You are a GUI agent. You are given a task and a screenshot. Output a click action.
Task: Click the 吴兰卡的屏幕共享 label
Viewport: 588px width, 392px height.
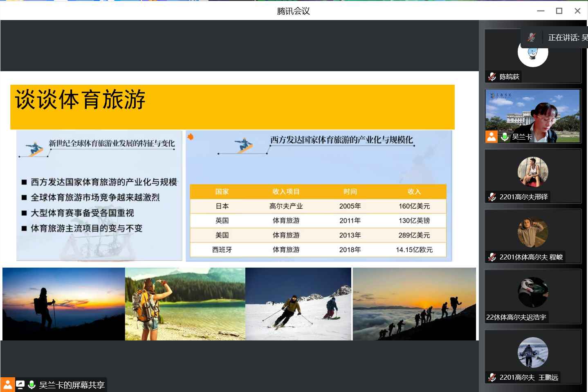point(72,385)
